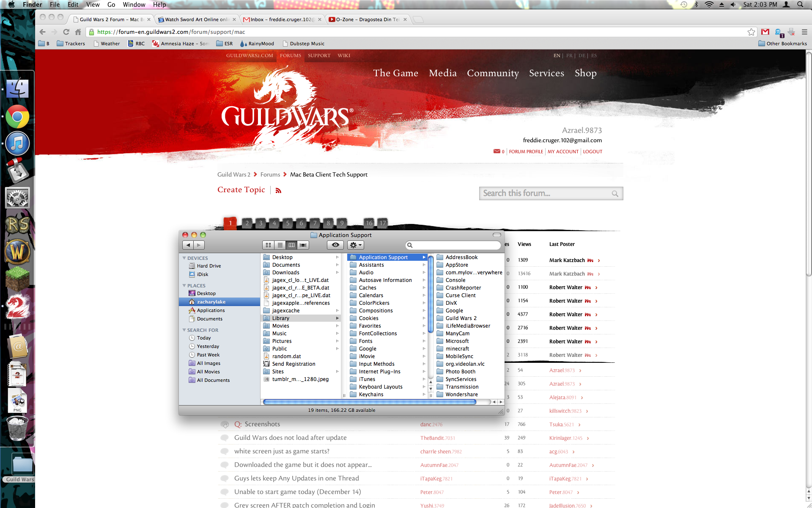The height and width of the screenshot is (508, 812).
Task: Open FORUM PROFILE link
Action: click(526, 152)
